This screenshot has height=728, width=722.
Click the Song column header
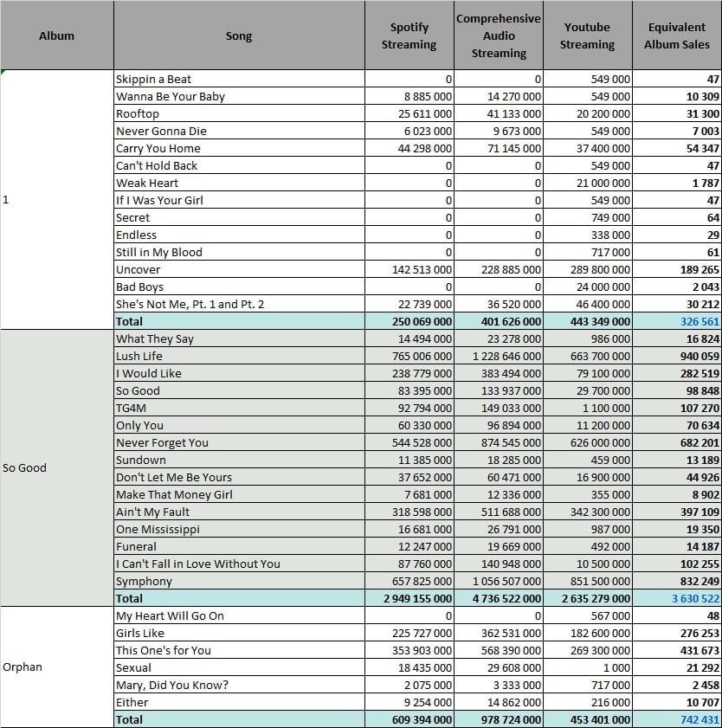239,35
